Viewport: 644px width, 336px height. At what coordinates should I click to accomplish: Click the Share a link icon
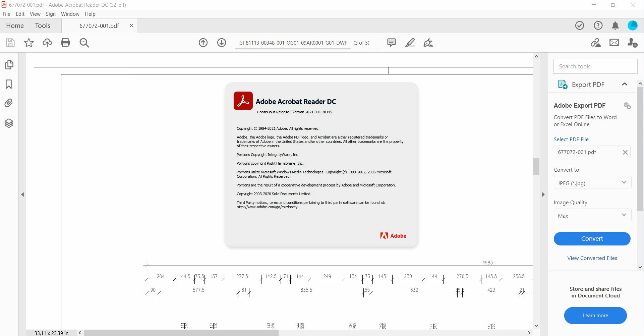pyautogui.click(x=596, y=43)
